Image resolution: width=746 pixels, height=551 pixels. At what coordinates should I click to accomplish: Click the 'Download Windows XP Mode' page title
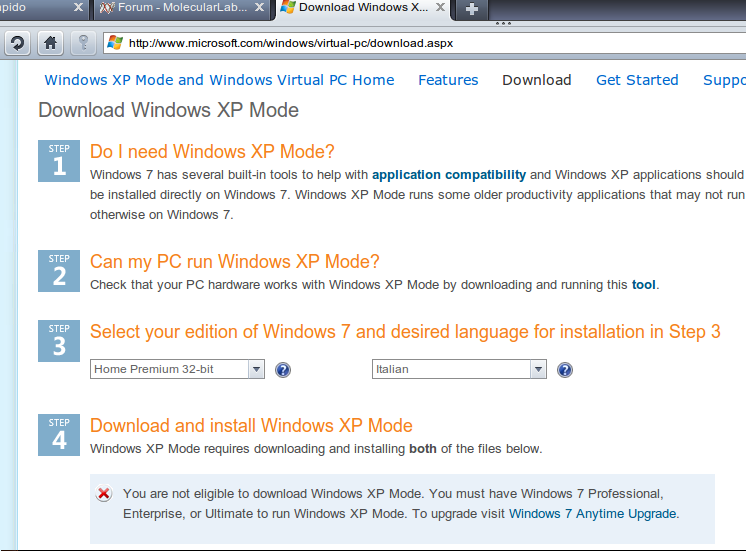[x=168, y=110]
